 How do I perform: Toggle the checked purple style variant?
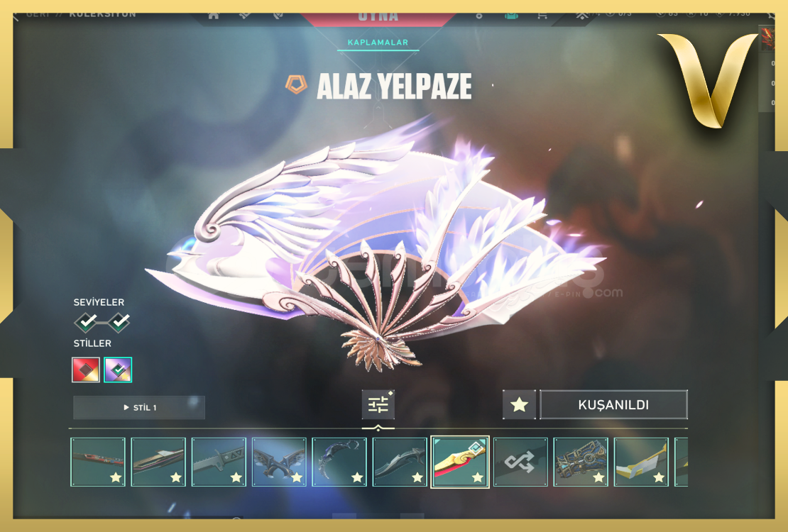pos(118,370)
